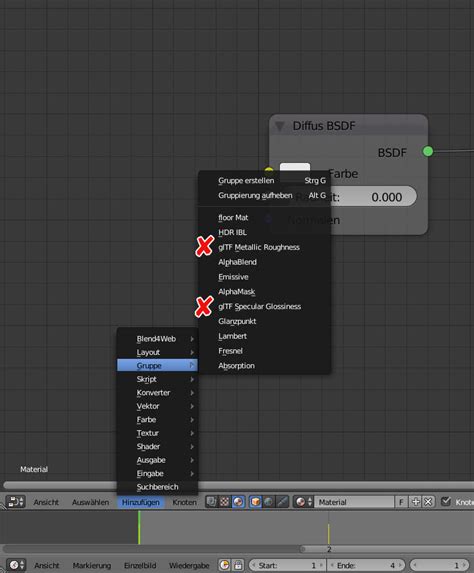
Task: Expand the Farbe submenu
Action: tap(157, 420)
